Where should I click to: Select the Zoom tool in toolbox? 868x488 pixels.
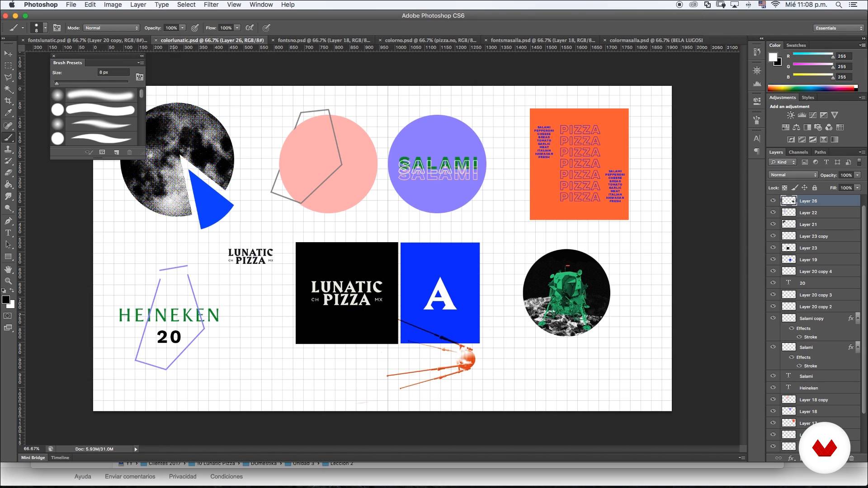pos(8,281)
